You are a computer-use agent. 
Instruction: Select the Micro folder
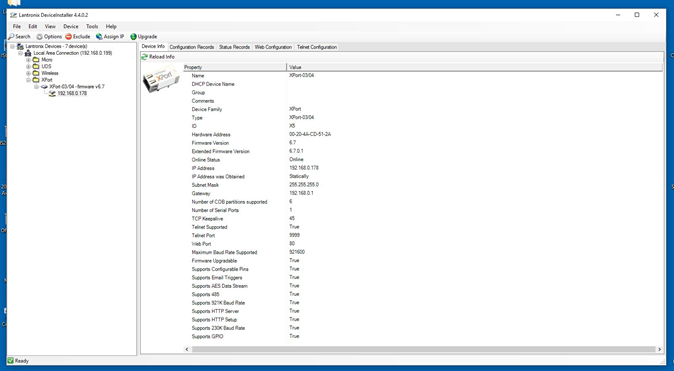[x=47, y=60]
